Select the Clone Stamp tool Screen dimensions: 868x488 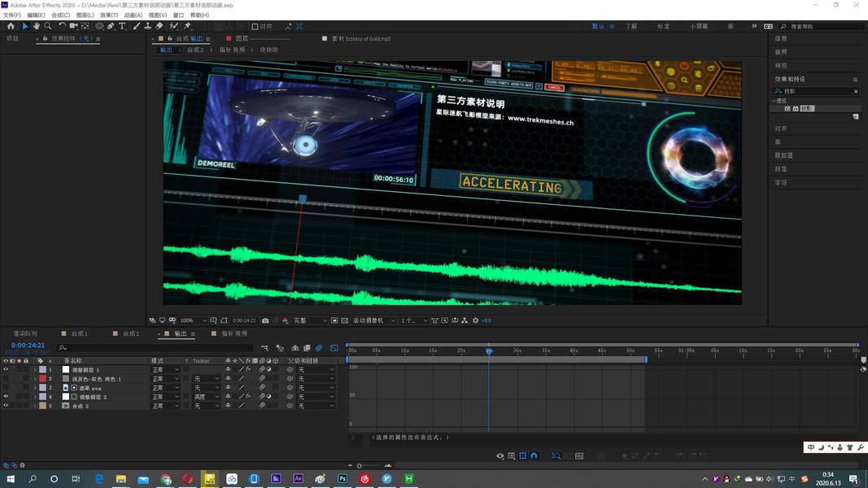coord(148,26)
